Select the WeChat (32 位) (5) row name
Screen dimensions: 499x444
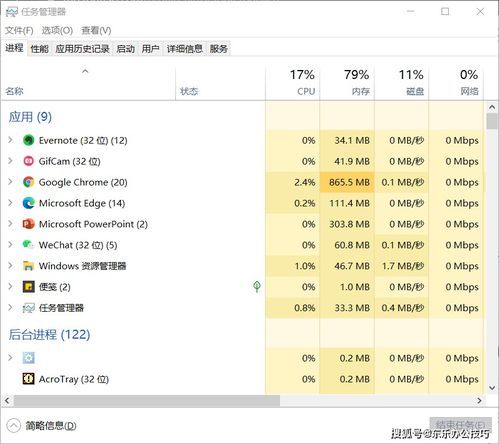[x=78, y=245]
